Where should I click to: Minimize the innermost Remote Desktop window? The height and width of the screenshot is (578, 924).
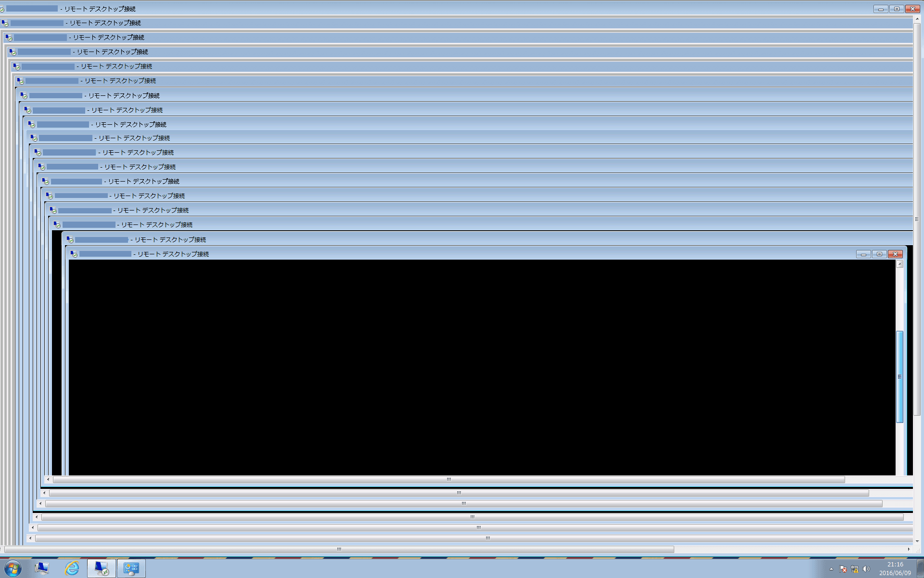coord(863,254)
